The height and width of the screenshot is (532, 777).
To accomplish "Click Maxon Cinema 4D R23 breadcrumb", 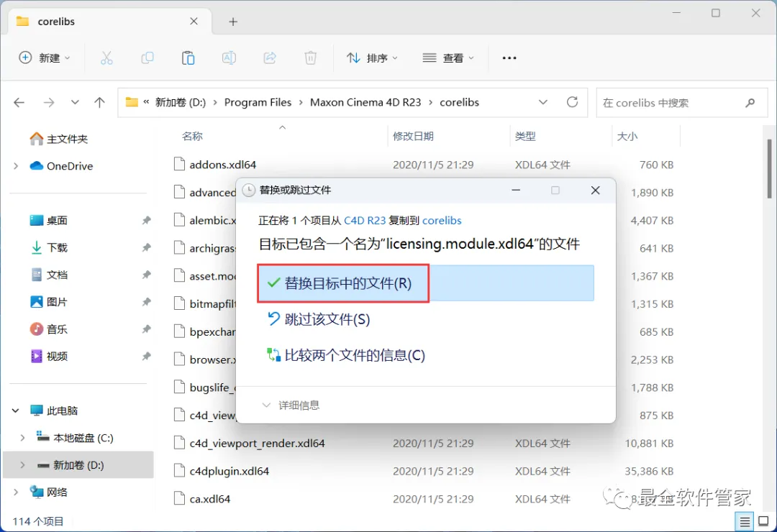I will [365, 103].
